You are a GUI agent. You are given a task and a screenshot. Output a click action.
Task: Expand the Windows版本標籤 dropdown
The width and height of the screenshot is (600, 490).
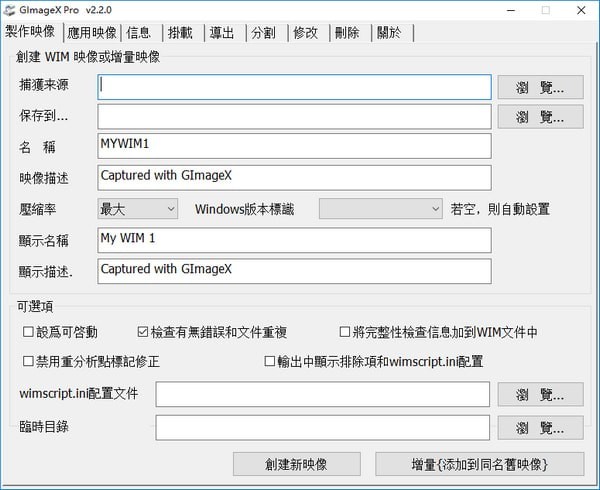click(x=380, y=209)
